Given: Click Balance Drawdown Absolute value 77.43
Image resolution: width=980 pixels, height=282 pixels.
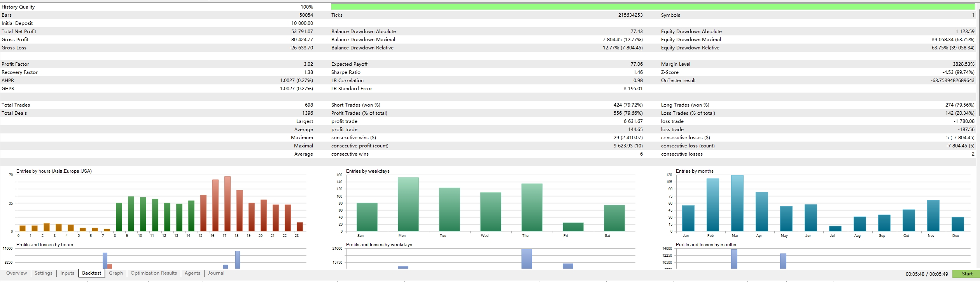Looking at the screenshot, I should point(637,32).
